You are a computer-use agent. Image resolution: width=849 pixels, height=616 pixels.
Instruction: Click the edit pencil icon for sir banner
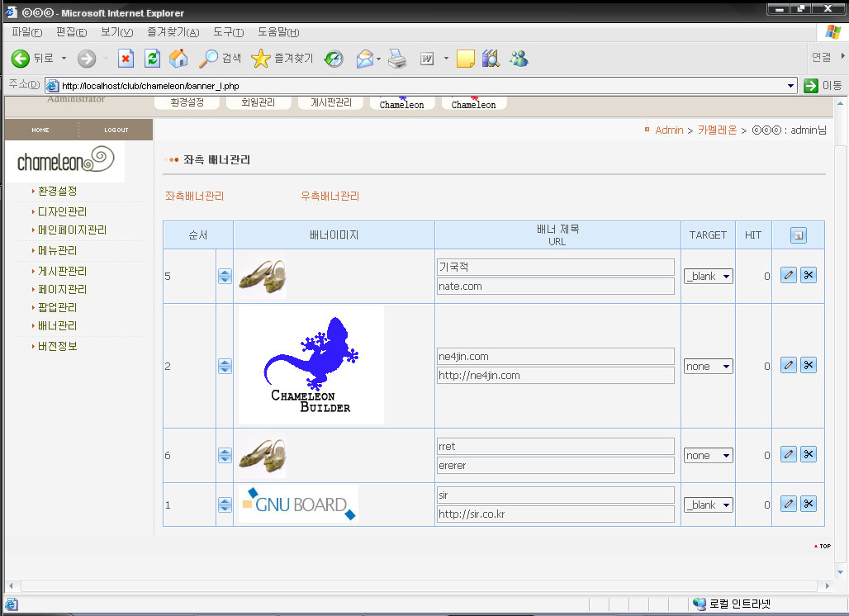point(789,504)
